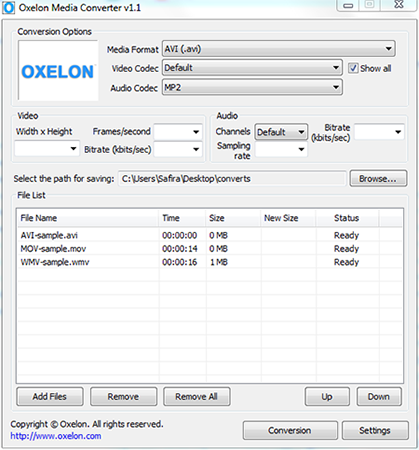This screenshot has height=450, width=419.
Task: Click the Browse... button
Action: click(378, 179)
